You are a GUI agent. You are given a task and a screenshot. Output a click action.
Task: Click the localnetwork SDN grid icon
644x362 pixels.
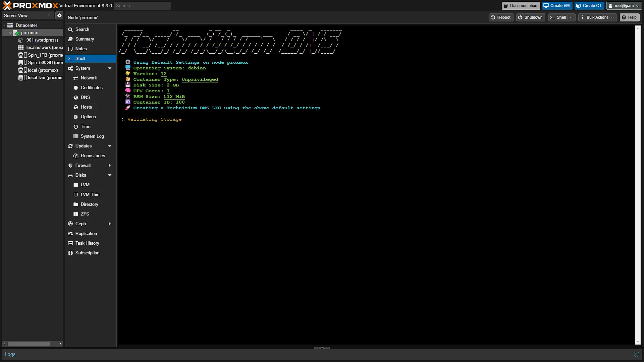click(21, 48)
